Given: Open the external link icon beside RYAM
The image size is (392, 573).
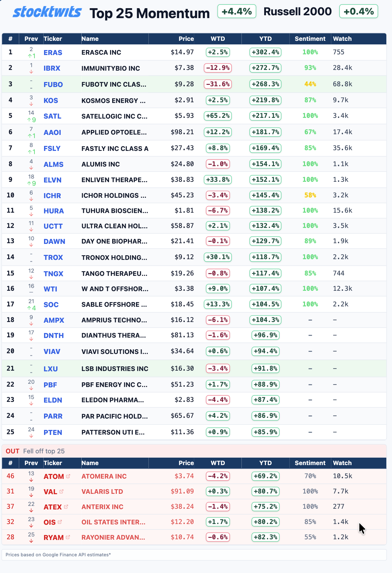Looking at the screenshot, I should coord(68,537).
